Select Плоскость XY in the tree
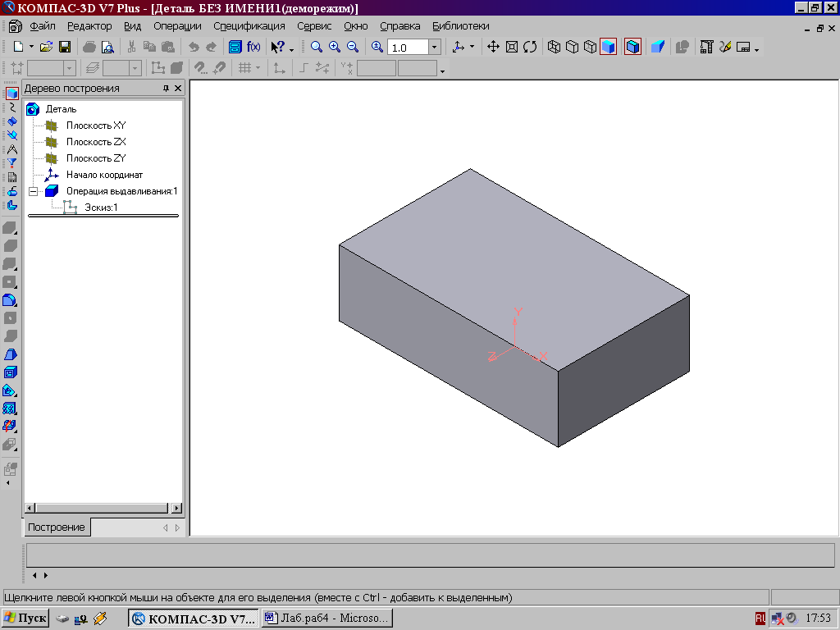 point(95,126)
